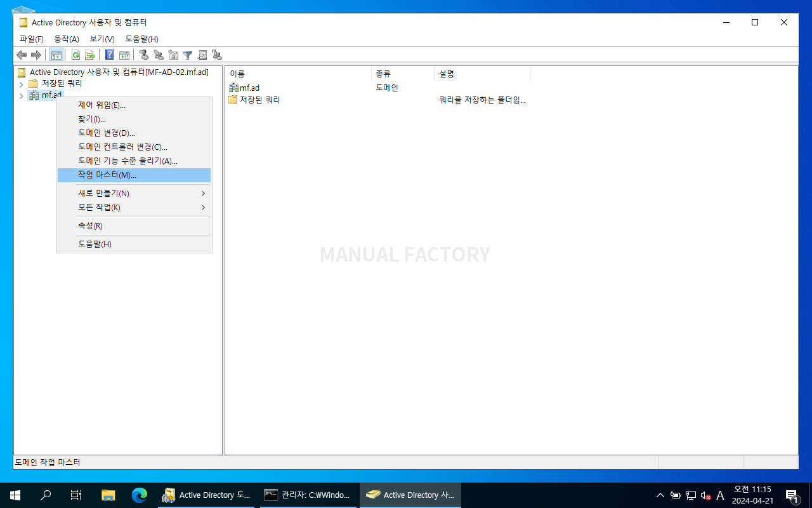Image resolution: width=812 pixels, height=508 pixels.
Task: Click the Export List toolbar icon
Action: [x=90, y=55]
